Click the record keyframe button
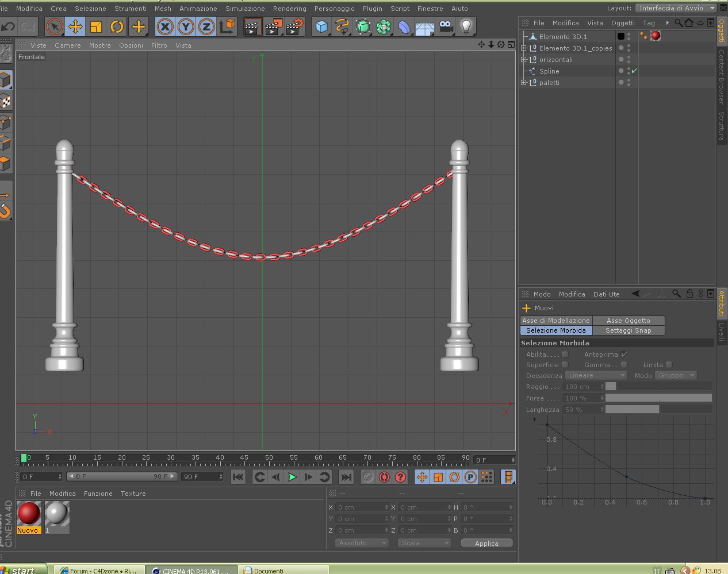The image size is (728, 574). click(368, 477)
